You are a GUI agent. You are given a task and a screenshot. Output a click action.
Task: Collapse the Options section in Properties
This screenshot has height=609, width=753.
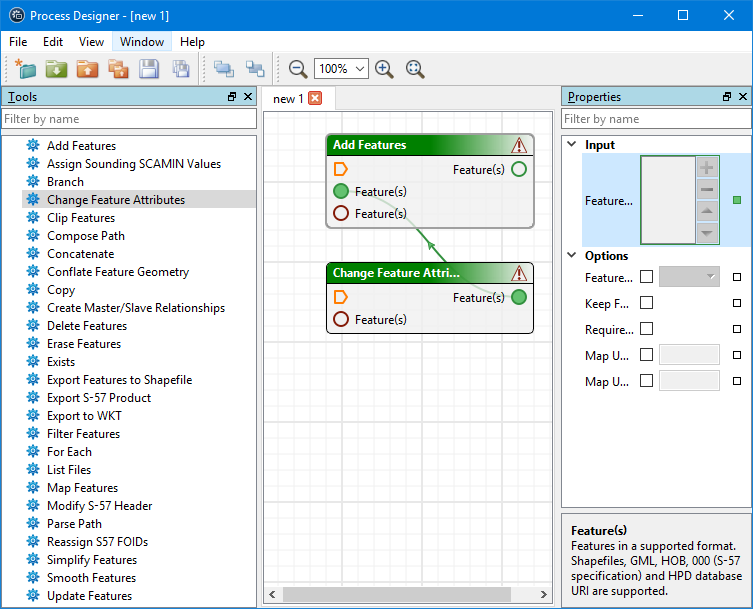(572, 256)
